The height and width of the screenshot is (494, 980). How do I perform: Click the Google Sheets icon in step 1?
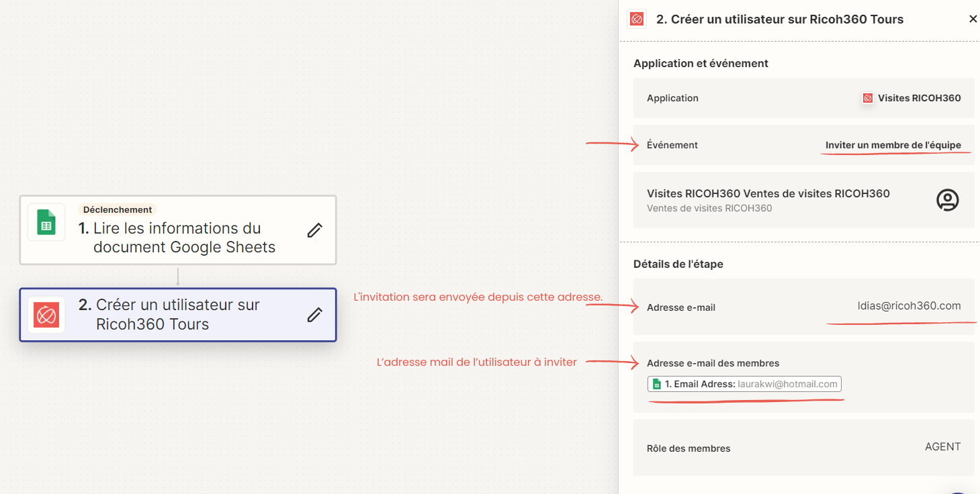(46, 221)
